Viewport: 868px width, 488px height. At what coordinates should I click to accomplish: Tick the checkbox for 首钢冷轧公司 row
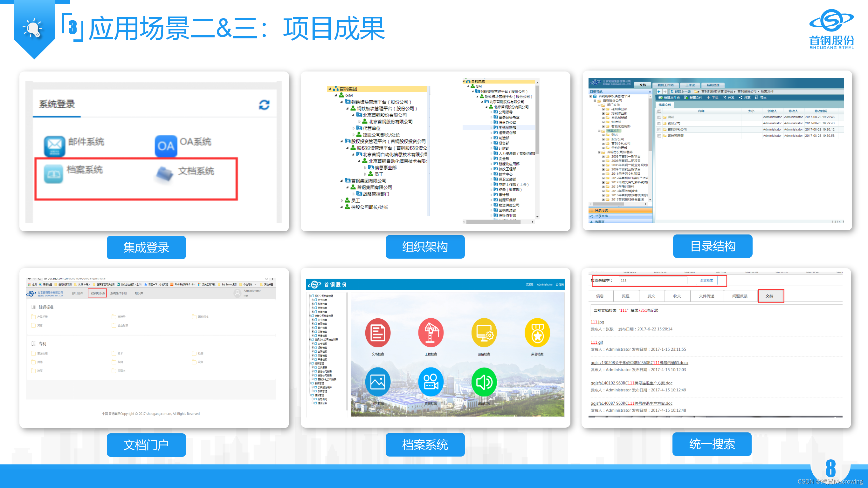[659, 130]
